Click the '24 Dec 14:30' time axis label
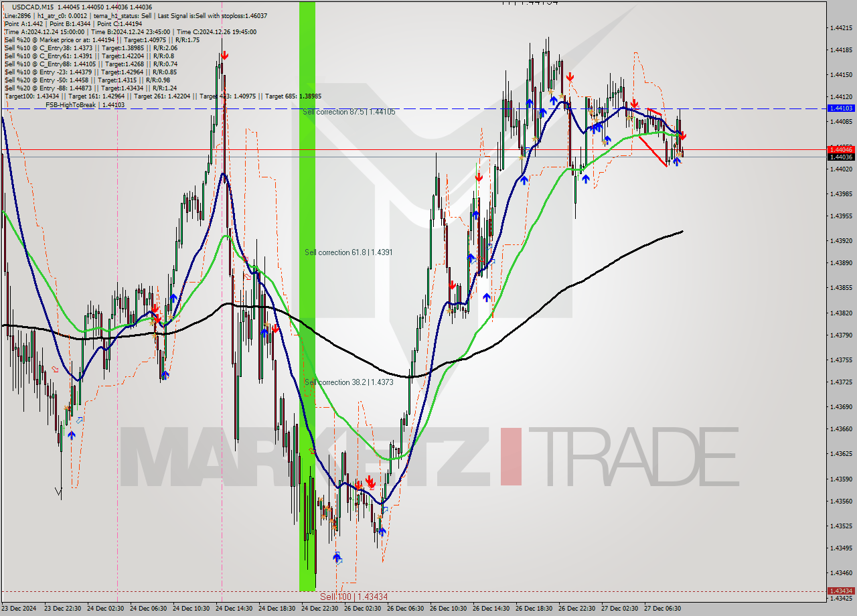This screenshot has height=616, width=857. tap(234, 609)
